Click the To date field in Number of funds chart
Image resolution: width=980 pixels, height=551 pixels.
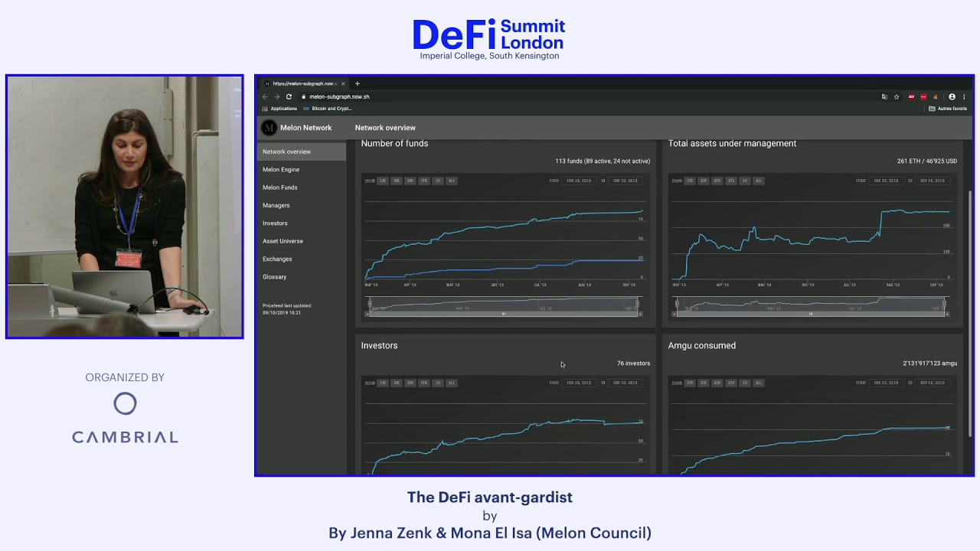coord(626,181)
